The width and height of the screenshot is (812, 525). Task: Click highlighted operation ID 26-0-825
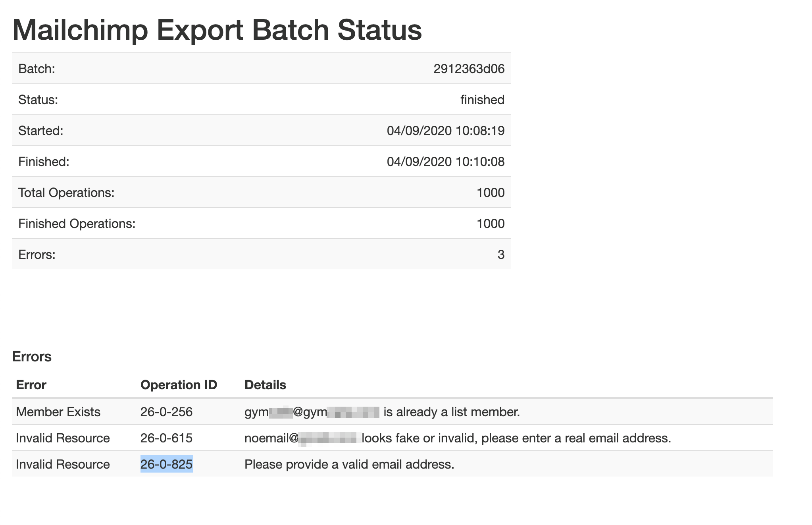click(x=166, y=464)
